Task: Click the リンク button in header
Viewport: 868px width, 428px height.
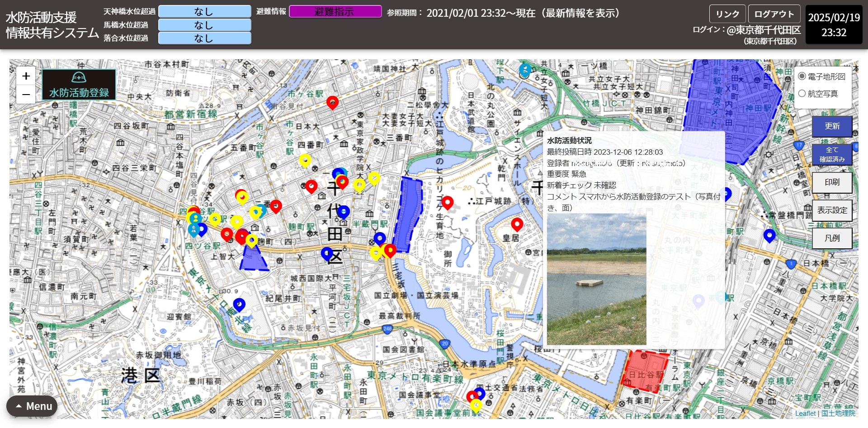Action: [727, 14]
